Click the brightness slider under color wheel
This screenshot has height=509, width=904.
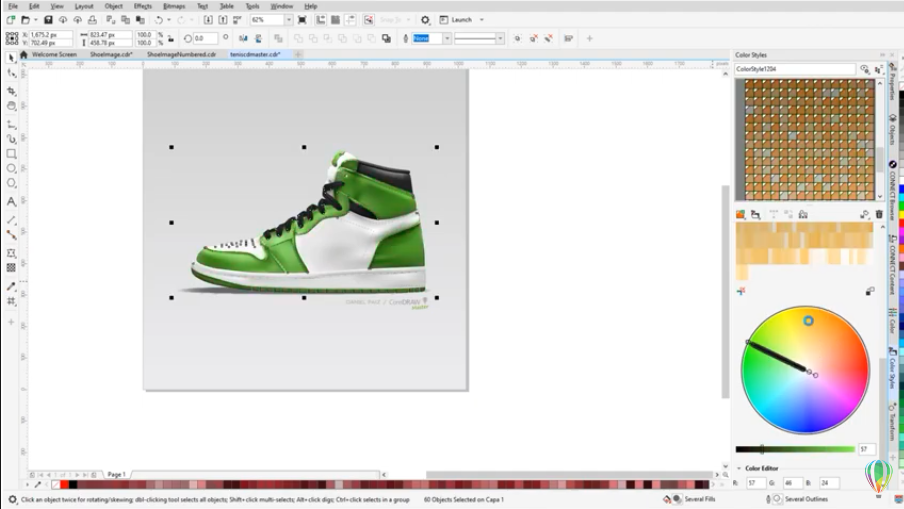(794, 449)
